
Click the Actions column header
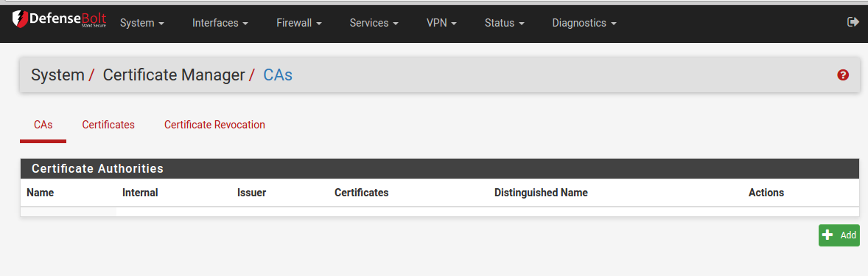[766, 193]
